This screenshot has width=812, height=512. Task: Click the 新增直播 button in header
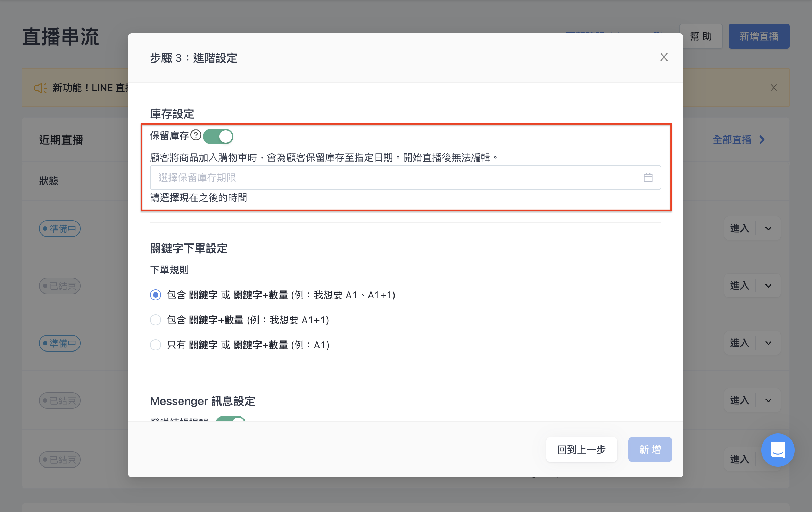click(759, 36)
